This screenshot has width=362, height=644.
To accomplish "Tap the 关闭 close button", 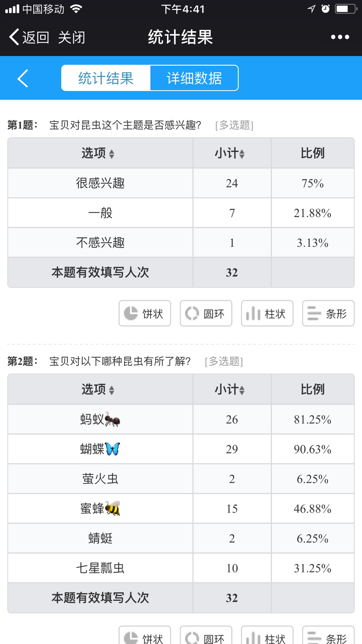I will click(71, 37).
